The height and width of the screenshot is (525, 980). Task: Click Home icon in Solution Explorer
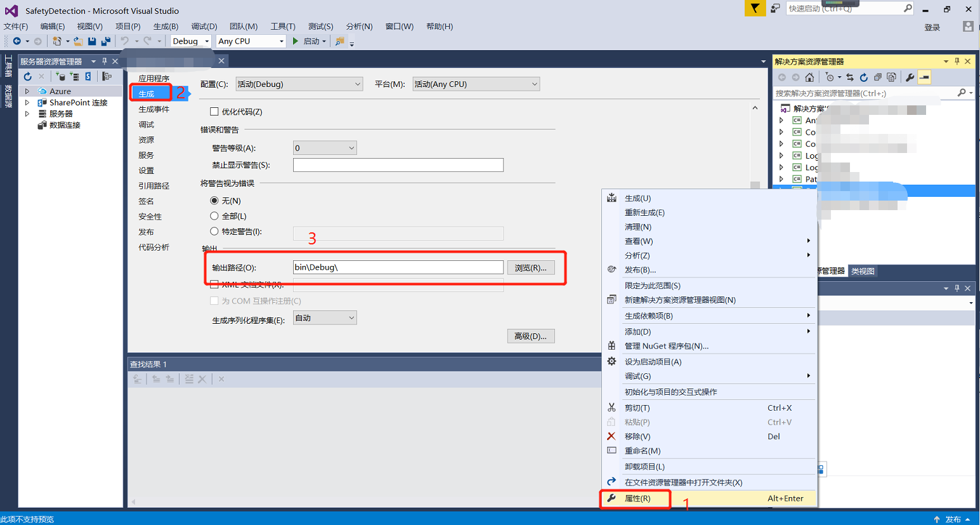809,77
